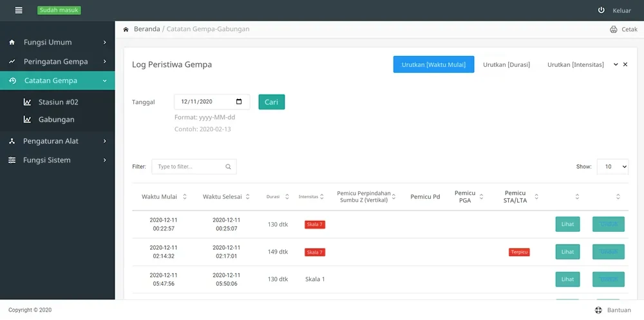
Task: Click the Fungsi Umum home icon
Action: [12, 42]
